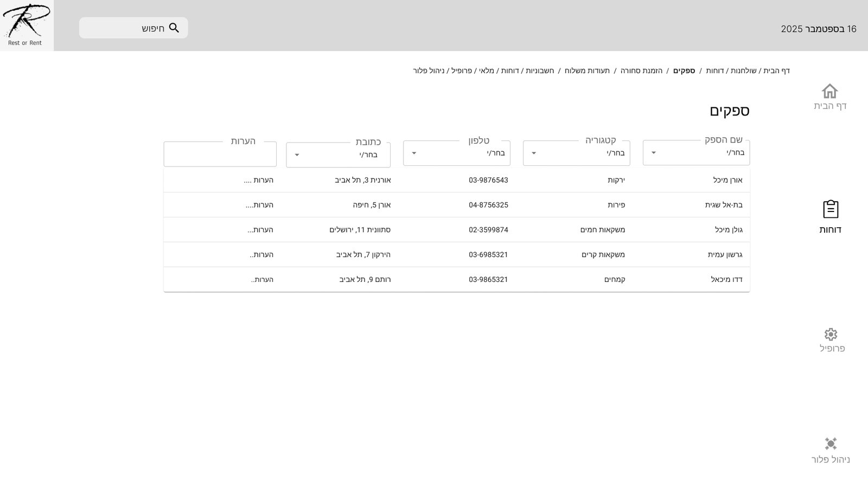This screenshot has height=488, width=868.
Task: Click the floor management icon
Action: point(831,444)
